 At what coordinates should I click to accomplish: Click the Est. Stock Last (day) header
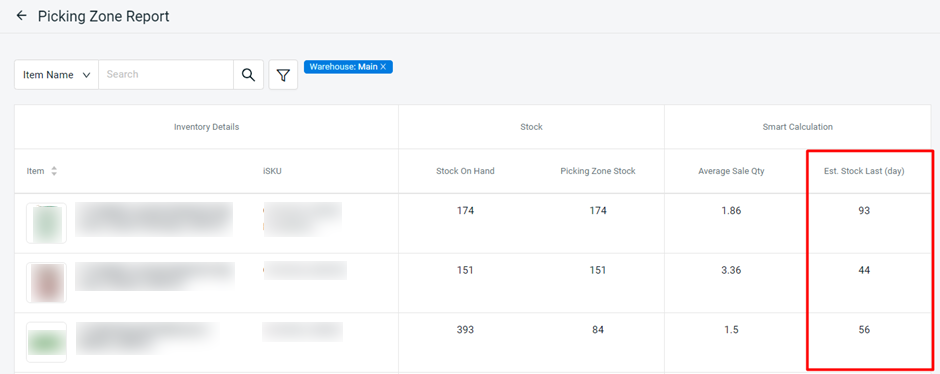click(x=864, y=171)
